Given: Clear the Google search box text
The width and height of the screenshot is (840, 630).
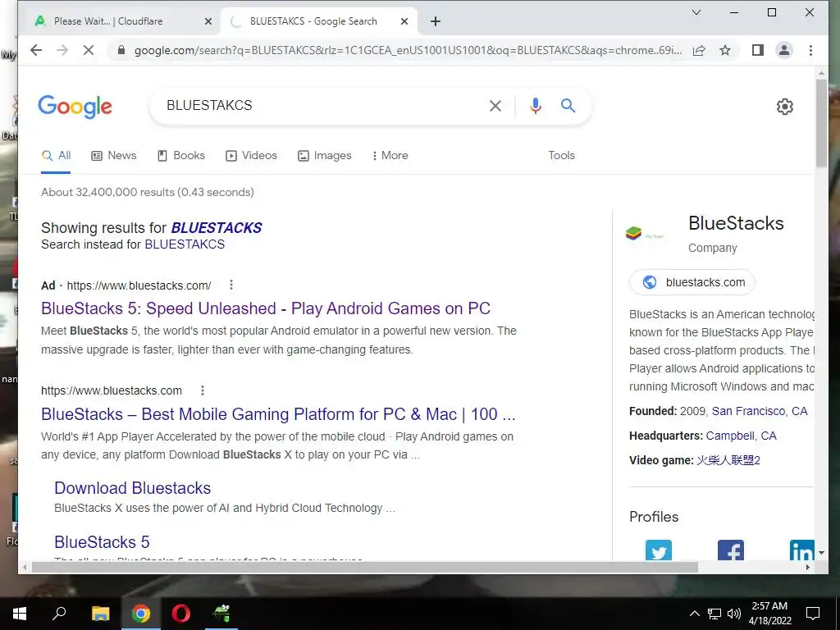Looking at the screenshot, I should point(495,106).
